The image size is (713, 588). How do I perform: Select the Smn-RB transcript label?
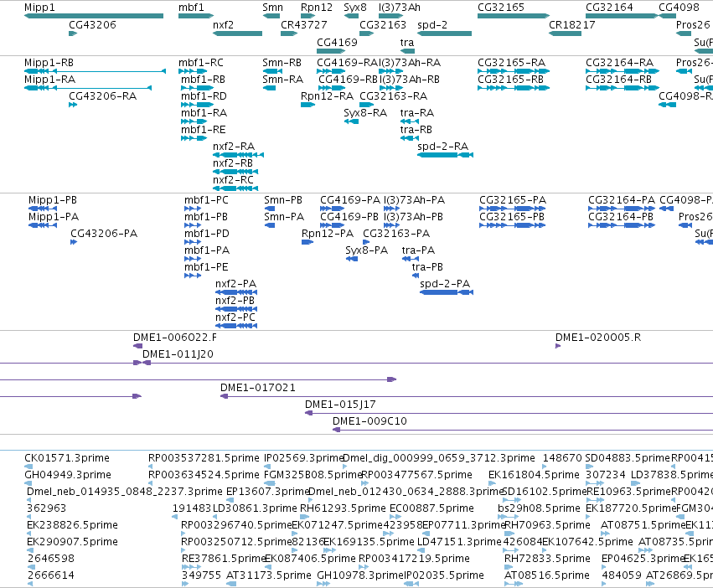point(282,63)
